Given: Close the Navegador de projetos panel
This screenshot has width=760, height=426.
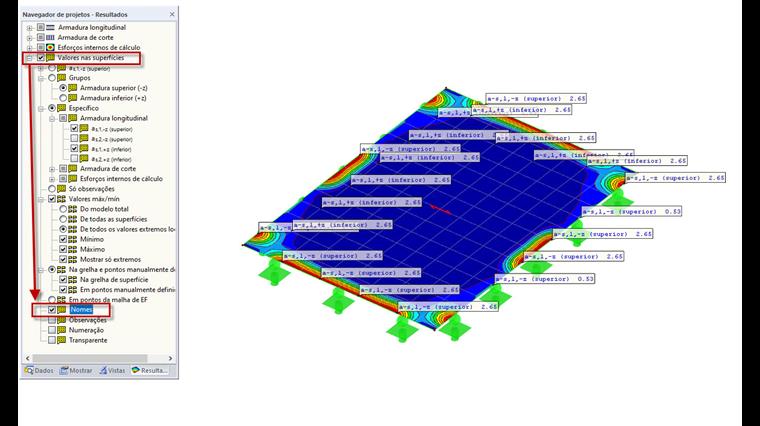Looking at the screenshot, I should [x=172, y=15].
